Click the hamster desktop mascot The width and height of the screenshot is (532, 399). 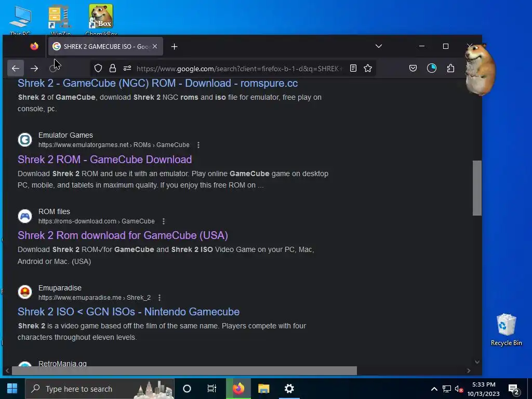[480, 69]
